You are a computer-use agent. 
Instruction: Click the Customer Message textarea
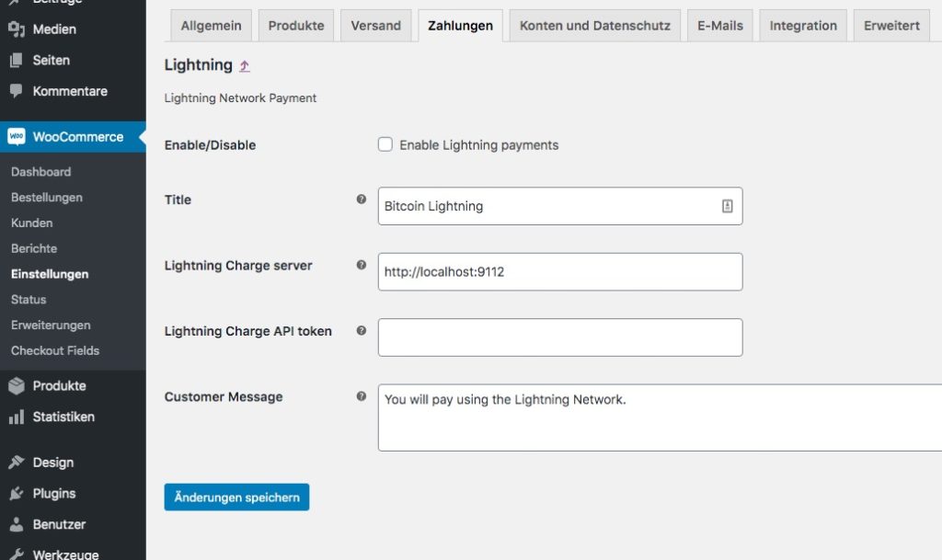(660, 417)
